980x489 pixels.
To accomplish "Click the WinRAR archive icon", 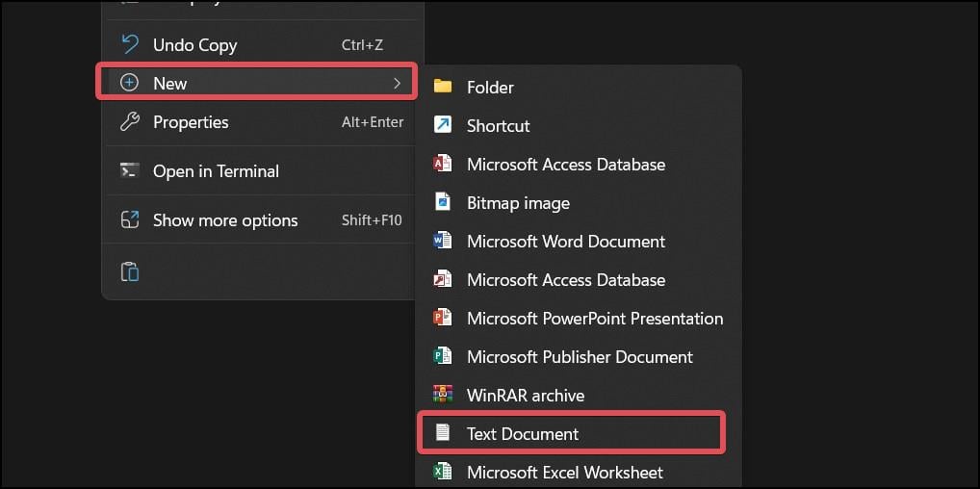I will click(x=443, y=395).
